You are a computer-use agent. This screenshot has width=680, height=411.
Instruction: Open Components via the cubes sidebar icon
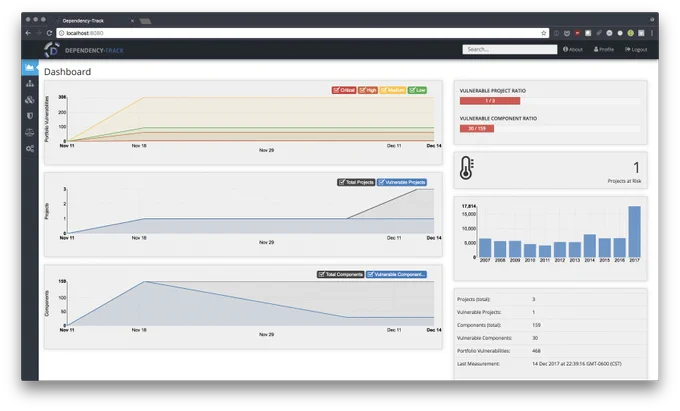29,100
